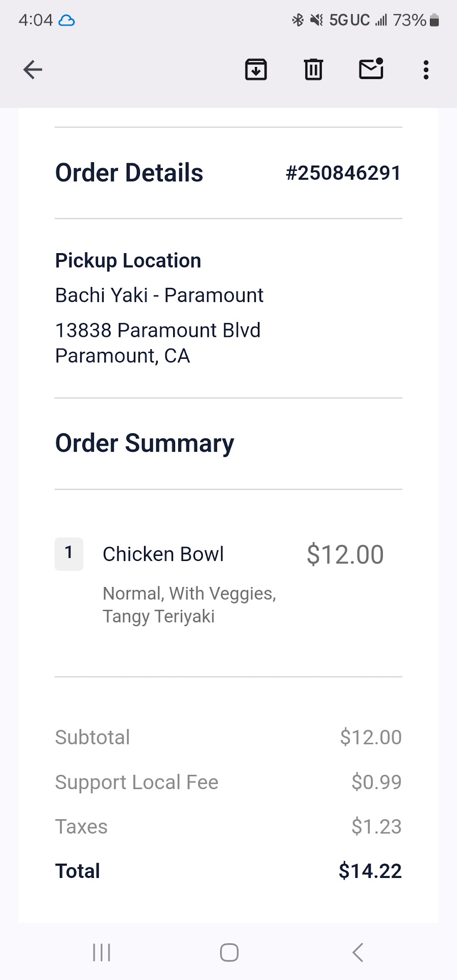Tap the $14.22 total amount
The image size is (457, 980).
(x=370, y=871)
